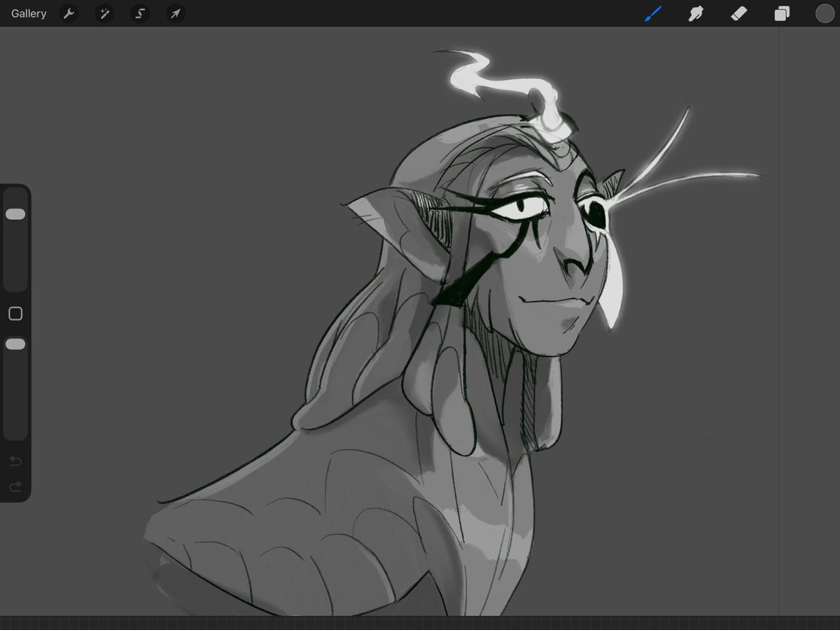The width and height of the screenshot is (840, 630).
Task: Click the brush size slider handle
Action: coord(15,214)
